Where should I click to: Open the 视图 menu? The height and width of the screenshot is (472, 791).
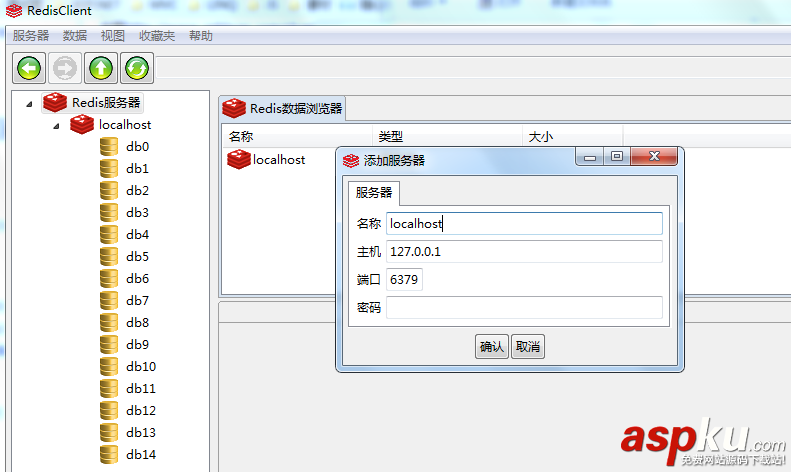pos(112,36)
